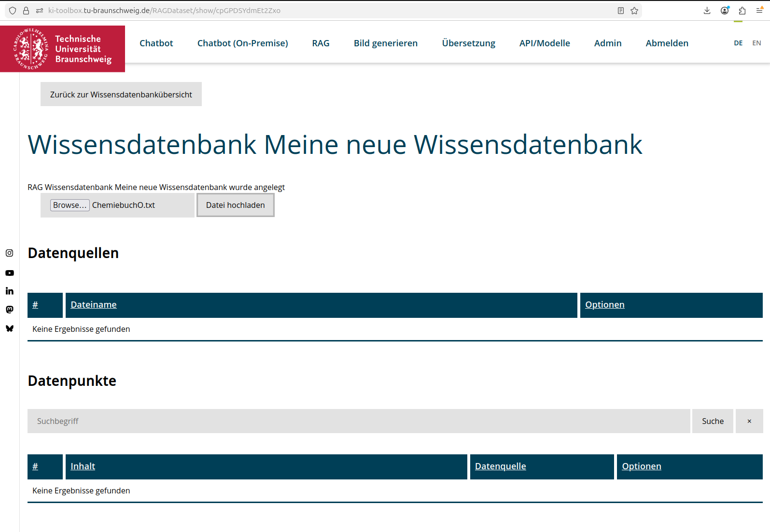Open the Mastodon social icon

click(x=10, y=310)
